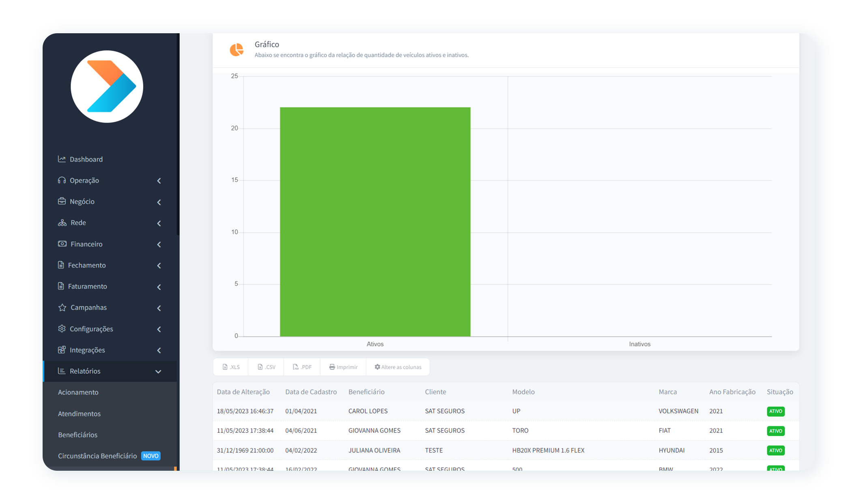Screen dimensions: 850x504
Task: Click ATIVO badge in CAROL LOPES row
Action: [776, 411]
